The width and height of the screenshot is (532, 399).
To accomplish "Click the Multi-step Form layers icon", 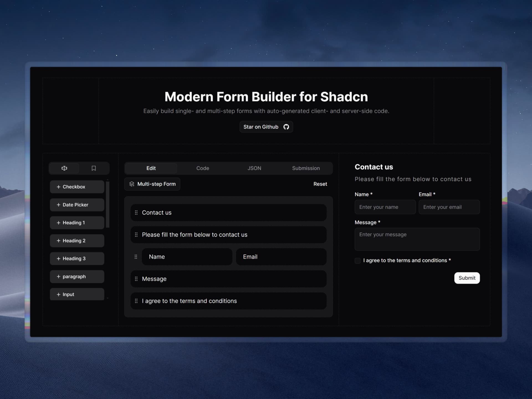I will pyautogui.click(x=132, y=184).
